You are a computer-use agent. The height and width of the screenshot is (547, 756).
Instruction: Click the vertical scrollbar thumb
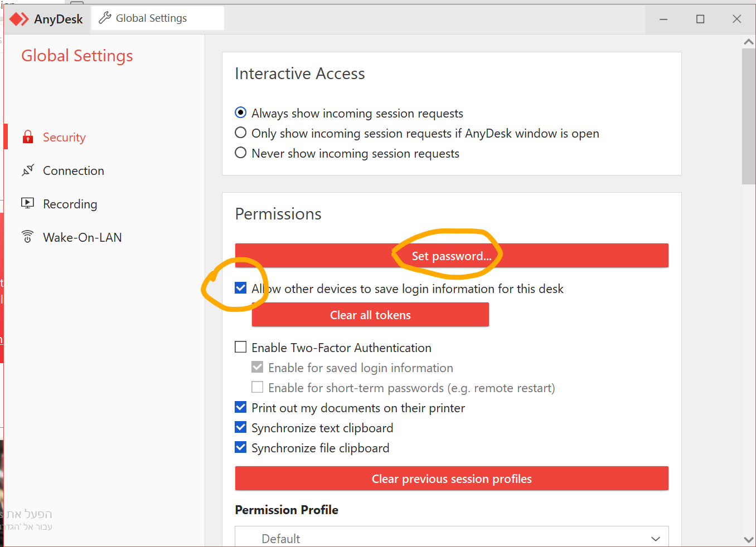[749, 116]
